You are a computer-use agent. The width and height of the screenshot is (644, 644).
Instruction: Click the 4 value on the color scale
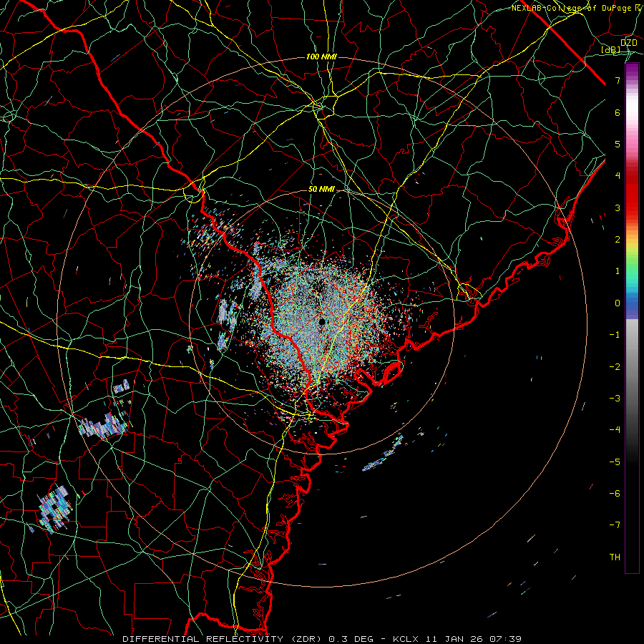click(x=618, y=176)
